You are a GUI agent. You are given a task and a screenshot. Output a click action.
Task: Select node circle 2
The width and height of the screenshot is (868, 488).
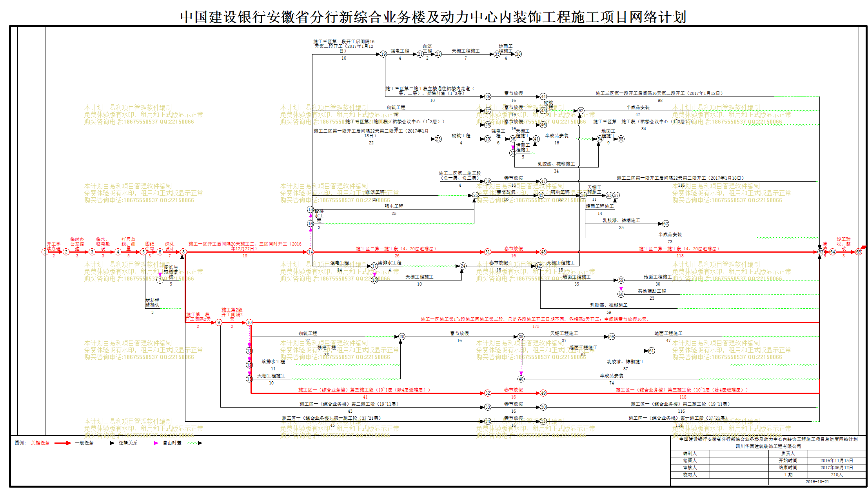coord(66,252)
